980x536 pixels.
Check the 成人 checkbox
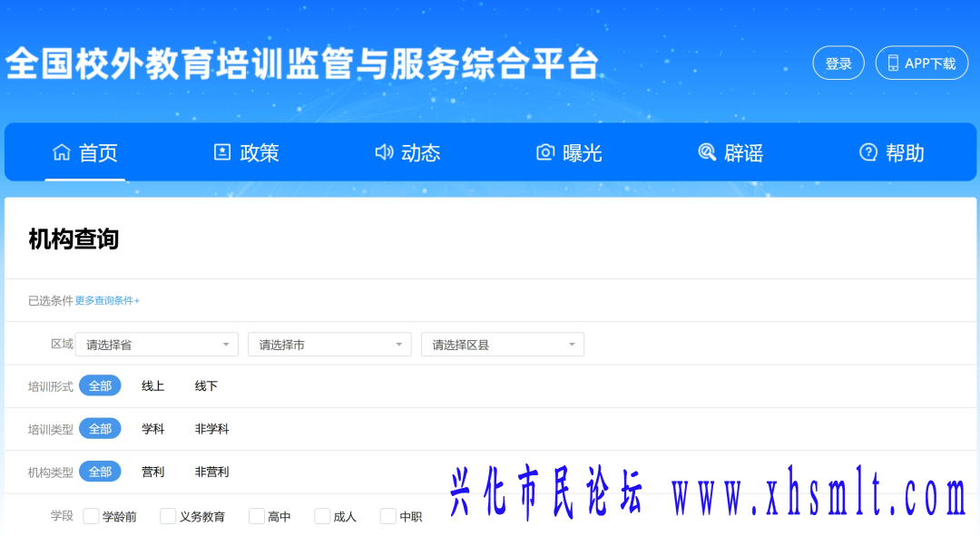point(322,516)
